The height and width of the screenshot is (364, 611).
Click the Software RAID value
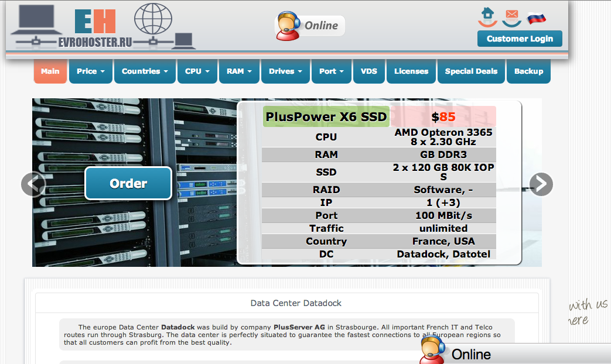point(443,190)
